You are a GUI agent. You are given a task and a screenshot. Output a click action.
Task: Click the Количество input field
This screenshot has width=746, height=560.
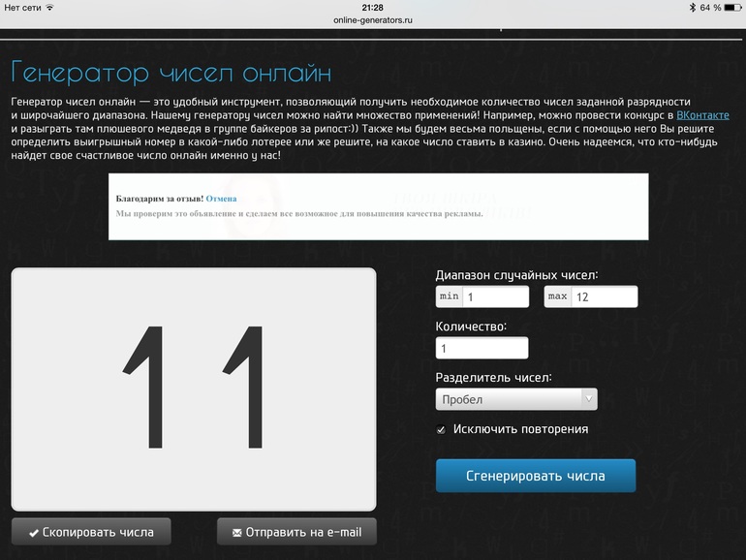[482, 348]
